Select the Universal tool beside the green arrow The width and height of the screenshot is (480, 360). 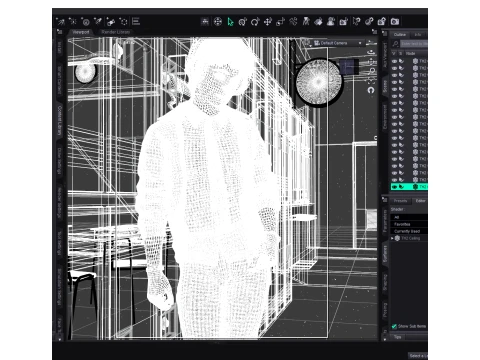coord(243,22)
